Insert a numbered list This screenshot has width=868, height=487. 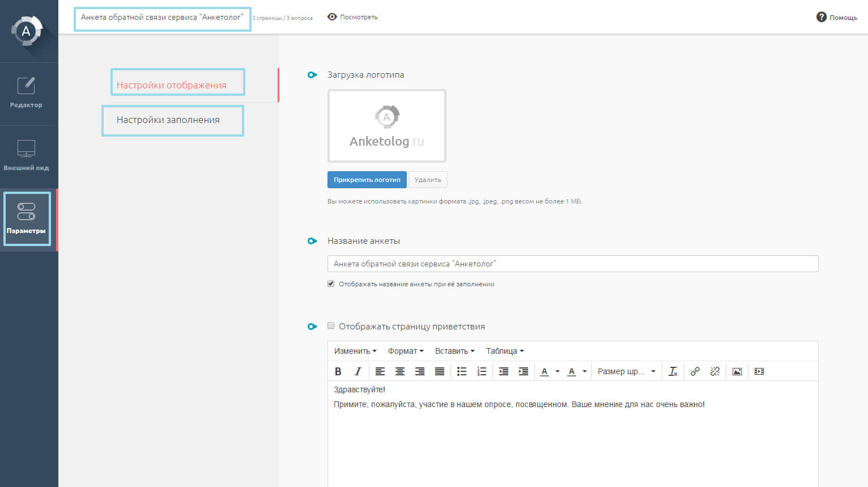pyautogui.click(x=482, y=371)
